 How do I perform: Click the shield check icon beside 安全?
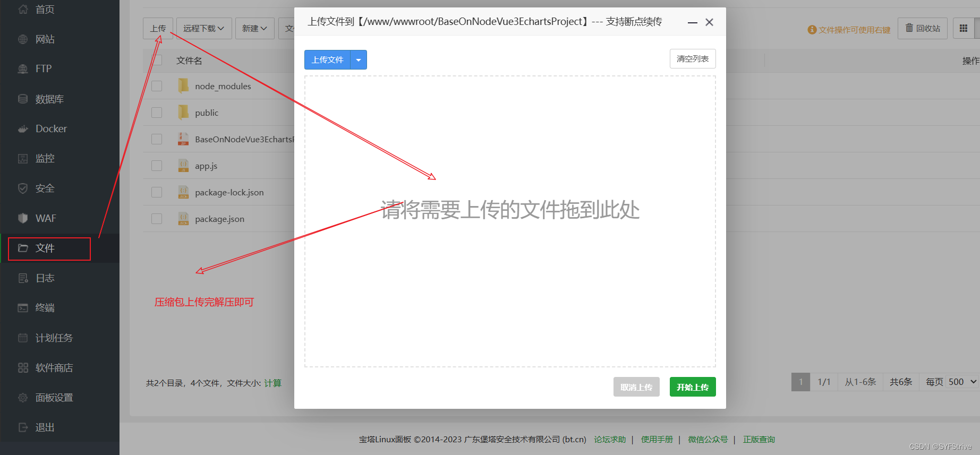[23, 188]
